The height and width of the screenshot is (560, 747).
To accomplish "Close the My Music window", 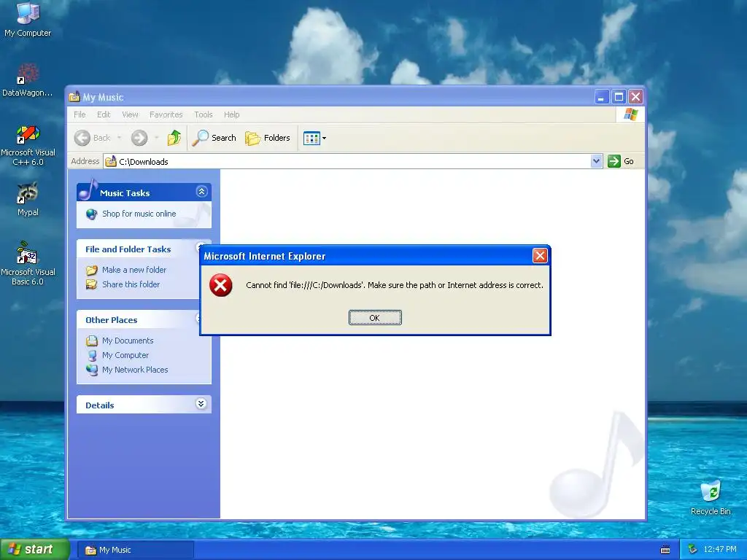I will (636, 97).
